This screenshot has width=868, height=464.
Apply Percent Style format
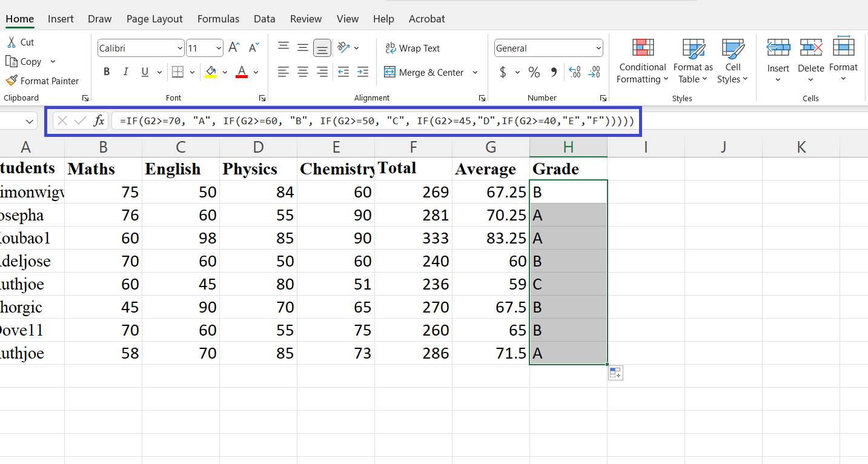(x=534, y=73)
